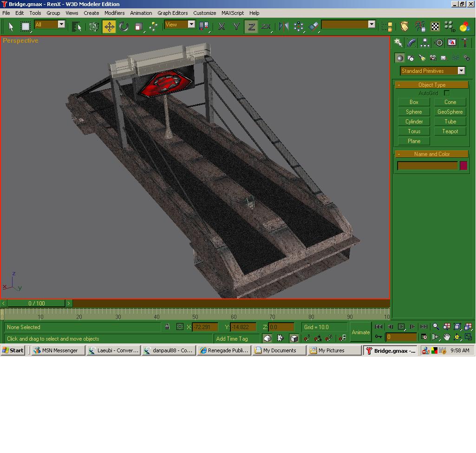The image size is (476, 453).
Task: Open the Modify command panel tab
Action: coord(411,43)
